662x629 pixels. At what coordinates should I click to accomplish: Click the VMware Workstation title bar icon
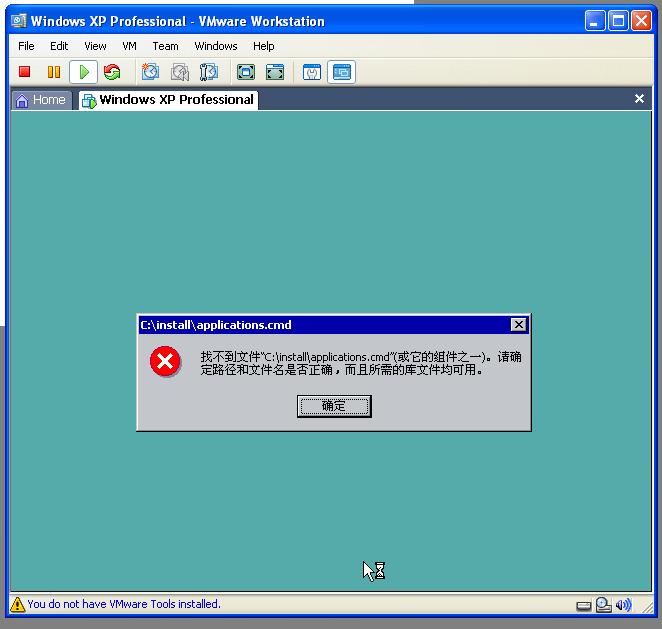19,21
